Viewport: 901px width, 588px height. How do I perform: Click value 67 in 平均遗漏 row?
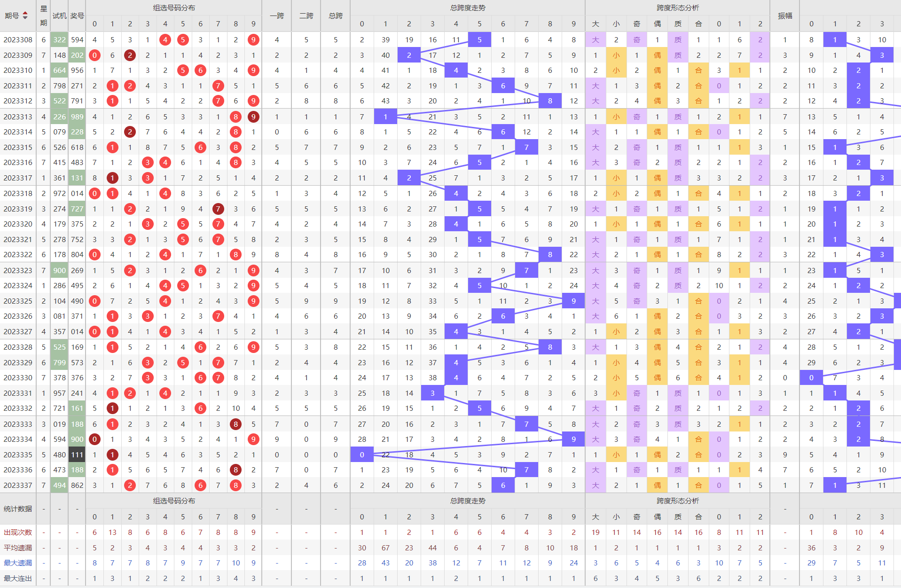[385, 548]
